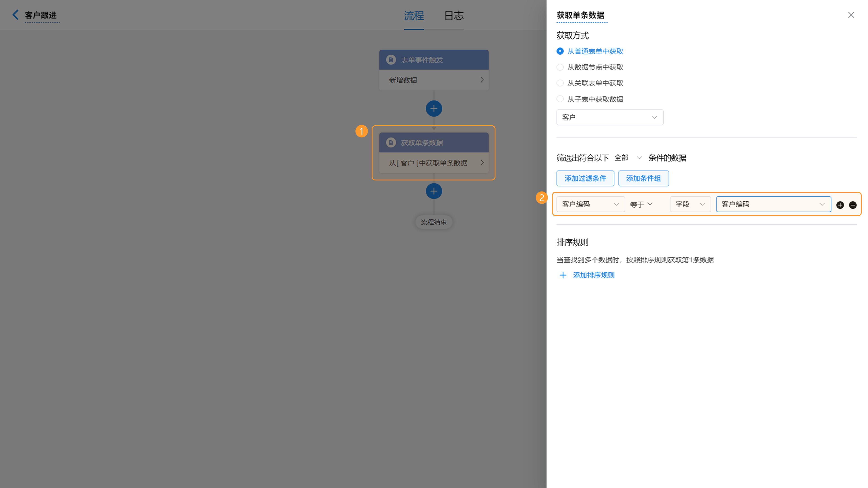Open the 等于 operator dropdown
The width and height of the screenshot is (868, 488).
[641, 204]
